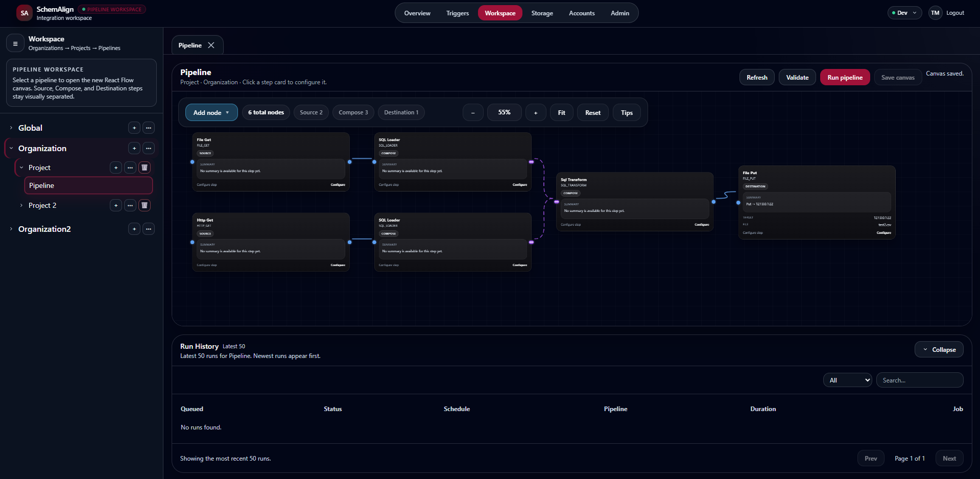Add pipeline to Project 2 with plus
The width and height of the screenshot is (980, 479).
click(116, 205)
